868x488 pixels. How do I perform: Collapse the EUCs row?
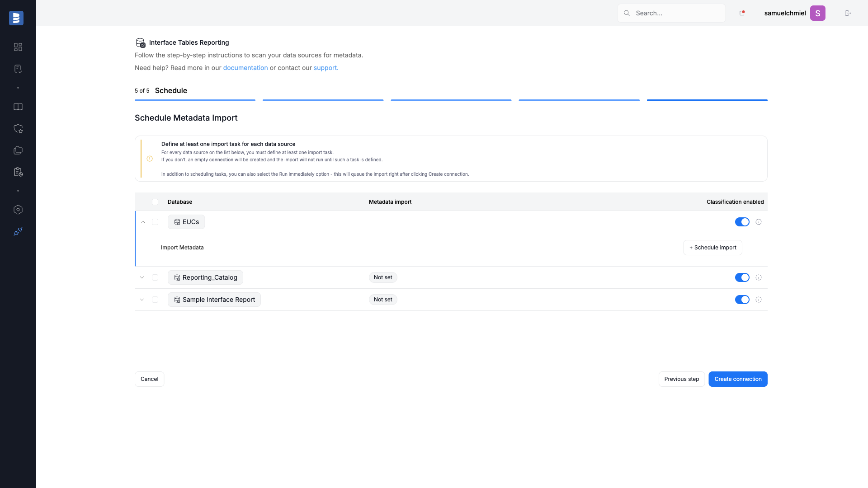143,222
